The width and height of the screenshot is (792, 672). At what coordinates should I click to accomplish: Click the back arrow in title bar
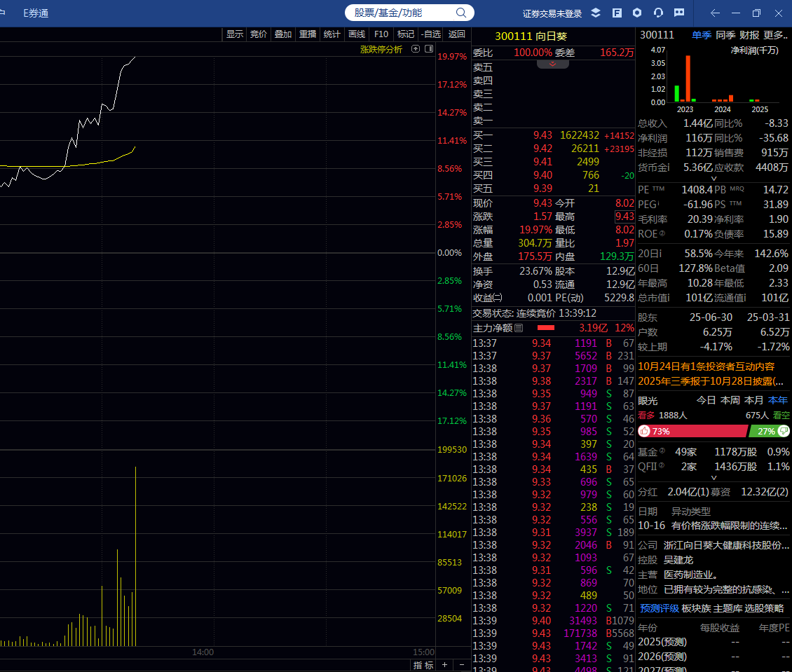point(715,13)
